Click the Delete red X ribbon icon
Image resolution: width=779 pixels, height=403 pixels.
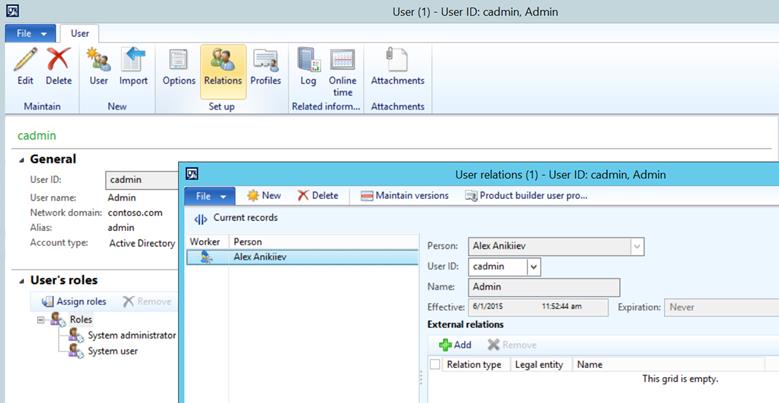pos(59,59)
